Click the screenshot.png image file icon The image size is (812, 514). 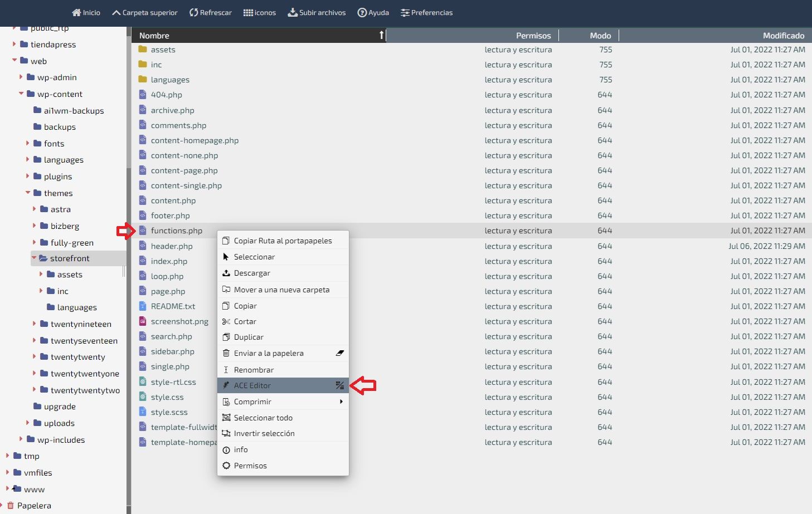(x=143, y=321)
